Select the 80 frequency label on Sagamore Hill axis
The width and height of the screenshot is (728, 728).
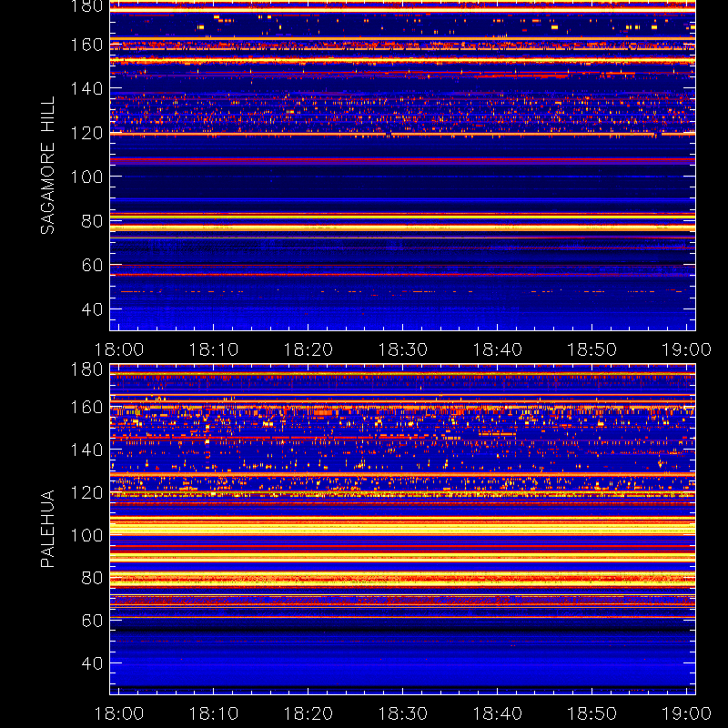pos(92,221)
